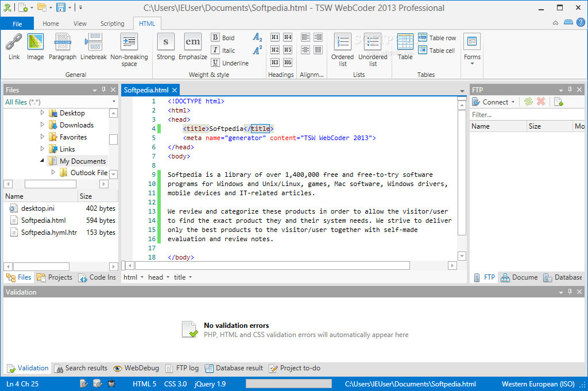Open the FTP log tab

click(182, 368)
